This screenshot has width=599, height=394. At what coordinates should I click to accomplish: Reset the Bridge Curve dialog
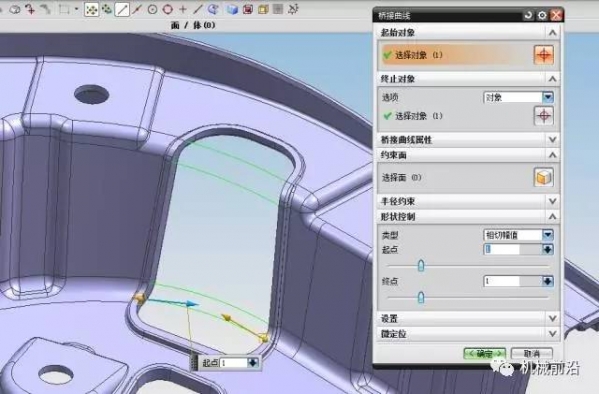528,15
